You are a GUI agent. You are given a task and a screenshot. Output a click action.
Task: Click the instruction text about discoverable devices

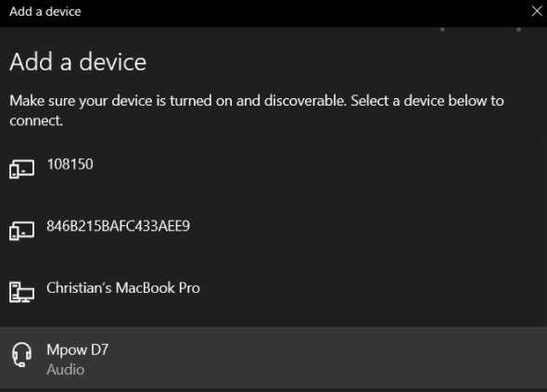coord(257,110)
